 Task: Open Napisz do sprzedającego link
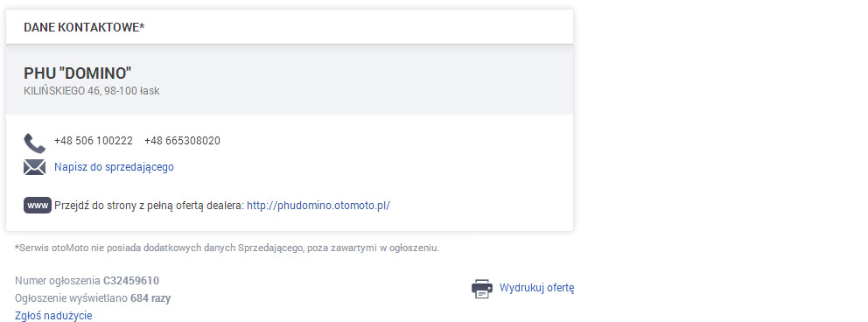coord(114,166)
